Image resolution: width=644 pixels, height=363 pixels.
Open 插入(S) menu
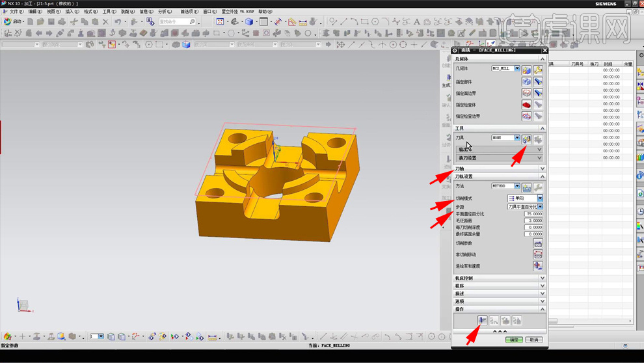(x=72, y=12)
